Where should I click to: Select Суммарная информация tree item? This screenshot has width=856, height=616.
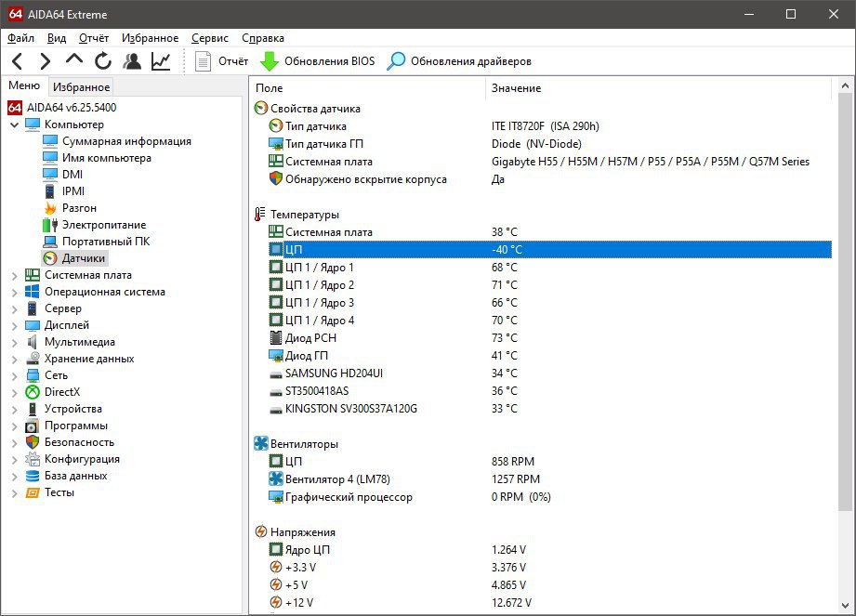[x=126, y=141]
